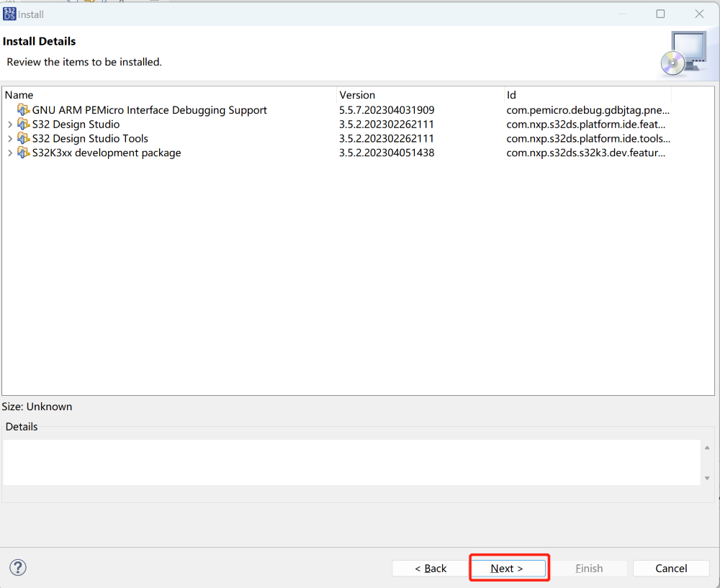This screenshot has width=720, height=588.
Task: Click GNU ARM PEMicro feature icon
Action: [24, 109]
